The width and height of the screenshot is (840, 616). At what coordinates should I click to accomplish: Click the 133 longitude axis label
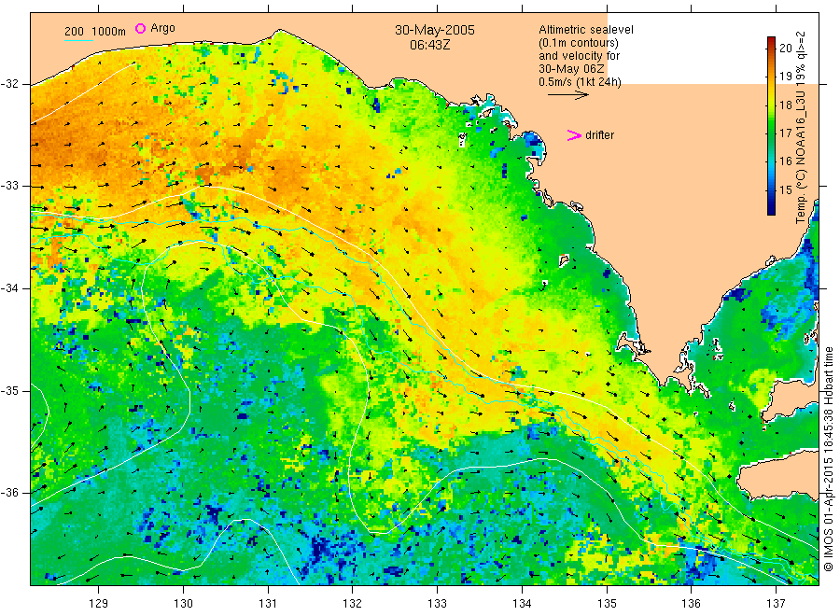pyautogui.click(x=437, y=604)
